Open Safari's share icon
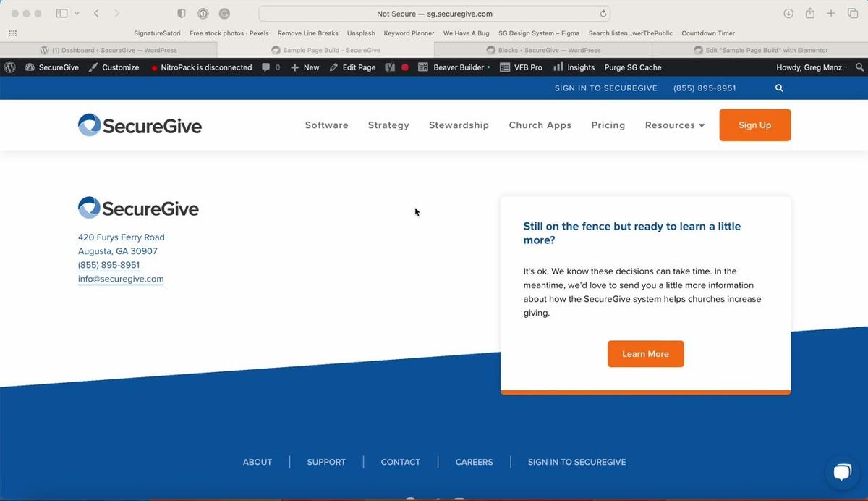The height and width of the screenshot is (501, 868). pyautogui.click(x=810, y=14)
